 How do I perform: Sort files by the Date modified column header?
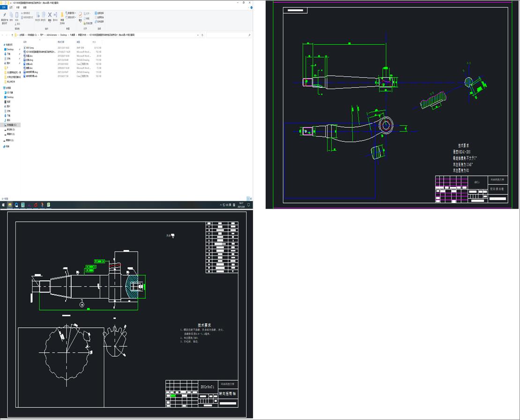tap(61, 42)
